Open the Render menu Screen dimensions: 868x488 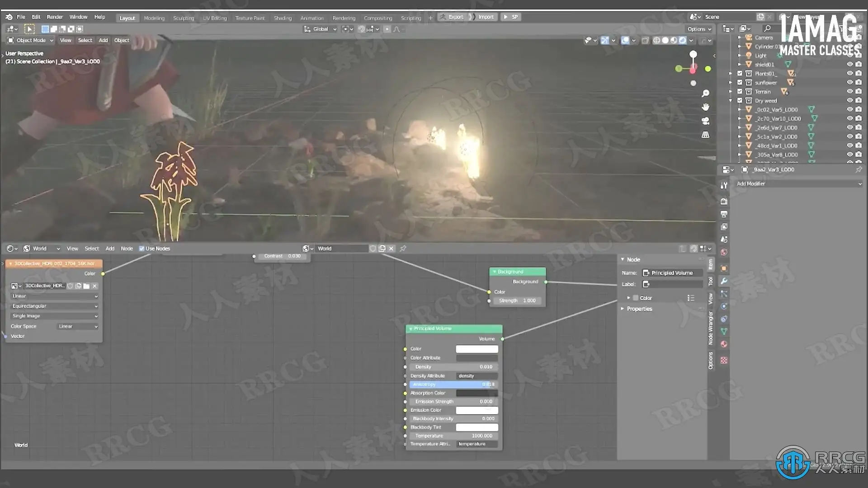tap(55, 17)
